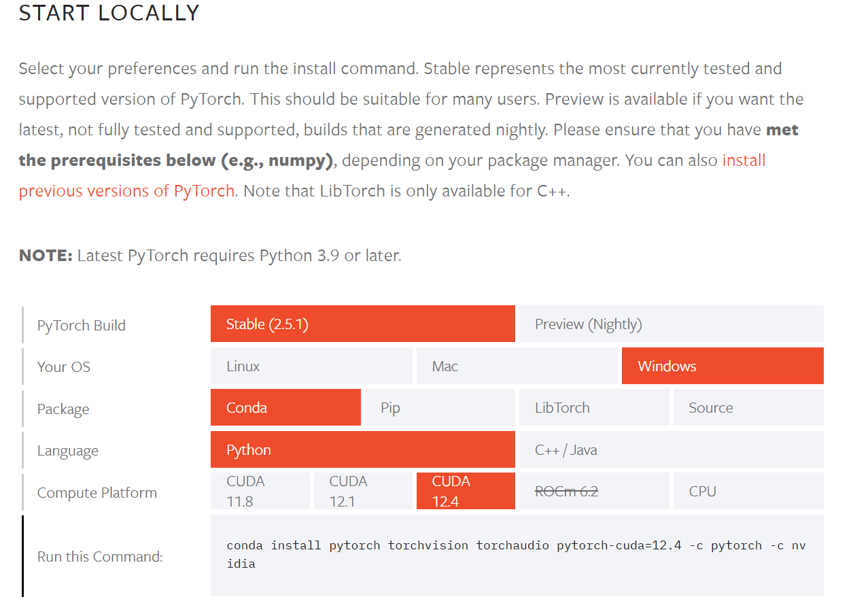Open the install previous versions of PyTorch link
The width and height of the screenshot is (851, 616).
click(x=392, y=175)
